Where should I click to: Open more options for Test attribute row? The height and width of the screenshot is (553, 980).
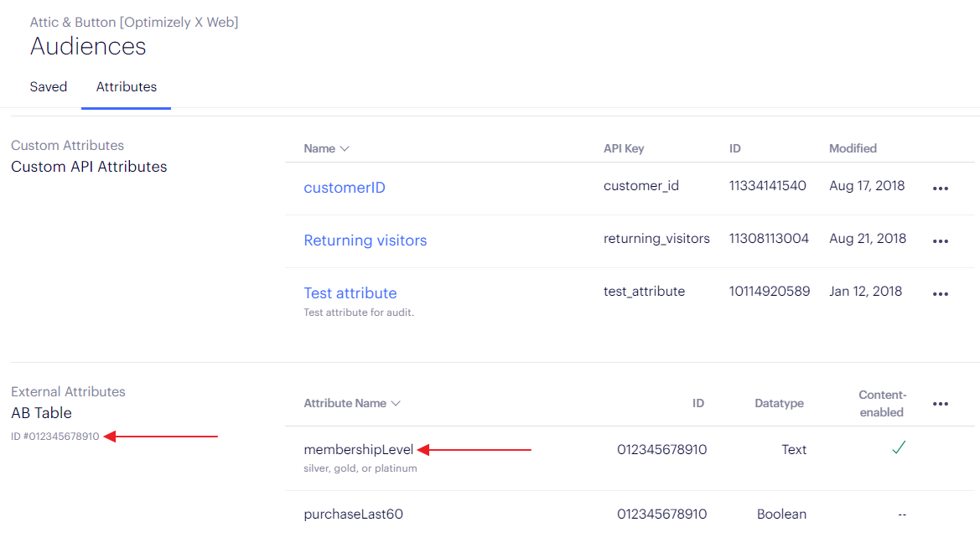[940, 294]
